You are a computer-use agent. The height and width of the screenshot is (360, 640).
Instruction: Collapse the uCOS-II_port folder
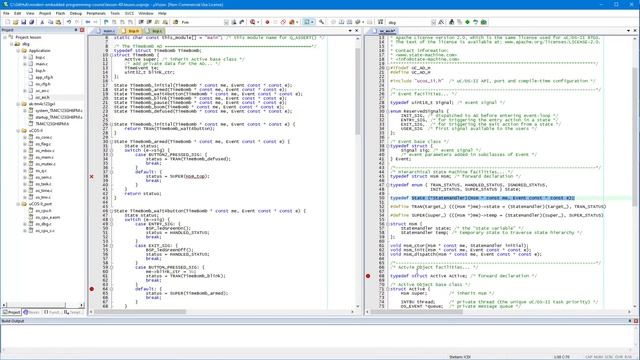point(18,204)
